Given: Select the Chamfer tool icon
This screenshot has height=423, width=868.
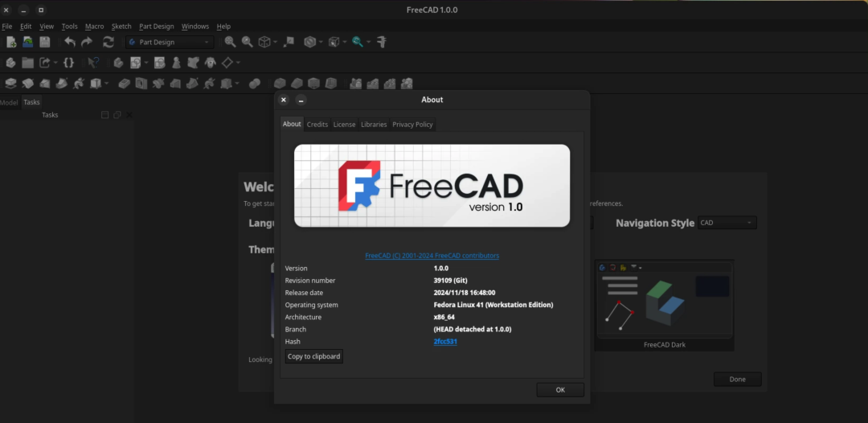Looking at the screenshot, I should 297,84.
